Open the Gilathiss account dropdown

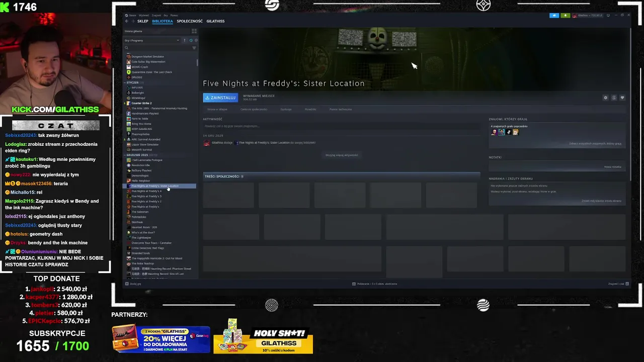[x=587, y=15]
